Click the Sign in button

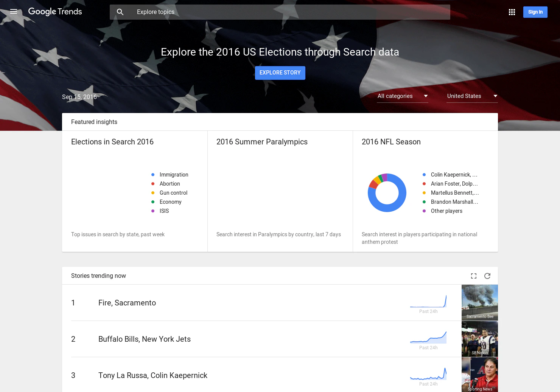[535, 12]
